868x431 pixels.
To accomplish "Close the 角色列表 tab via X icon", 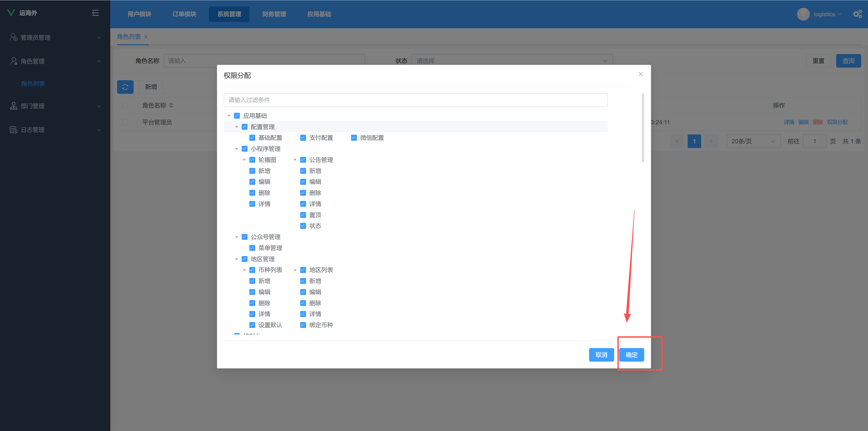I will (x=146, y=37).
